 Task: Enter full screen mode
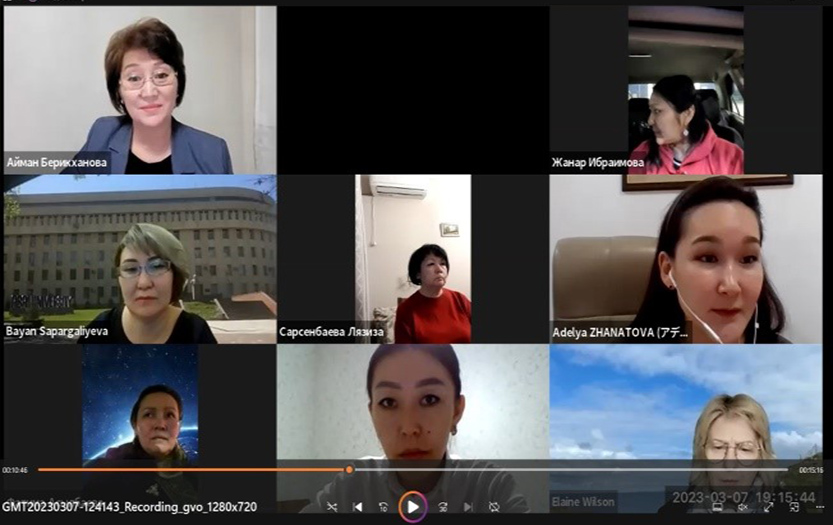(x=768, y=507)
